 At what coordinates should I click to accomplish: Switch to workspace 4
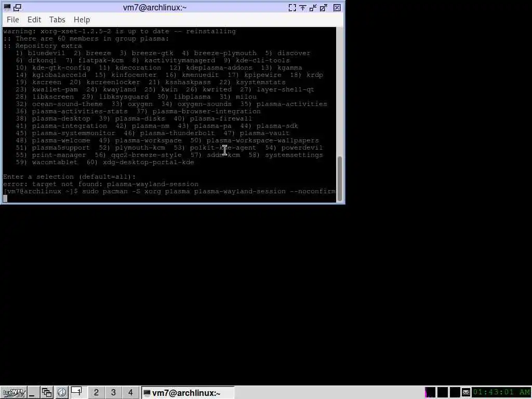[130, 393]
